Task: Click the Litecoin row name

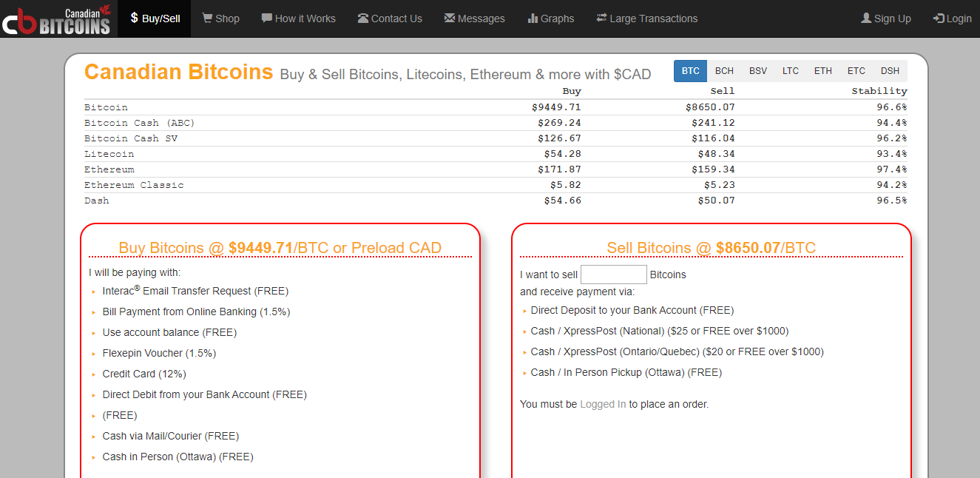Action: [x=109, y=154]
